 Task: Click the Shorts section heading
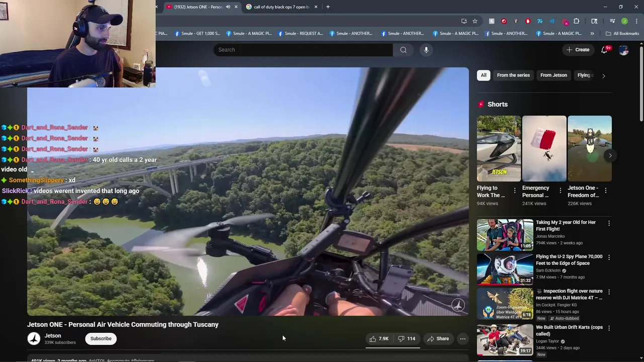(x=498, y=105)
